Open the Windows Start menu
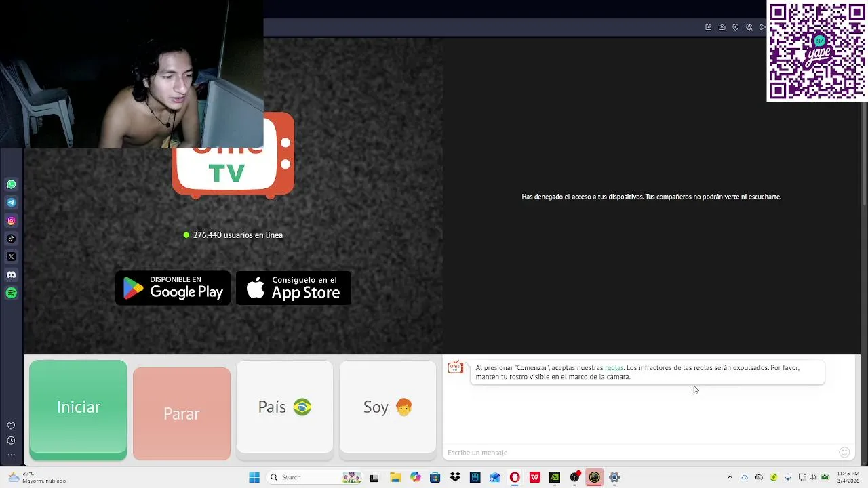Image resolution: width=868 pixels, height=488 pixels. pyautogui.click(x=254, y=477)
